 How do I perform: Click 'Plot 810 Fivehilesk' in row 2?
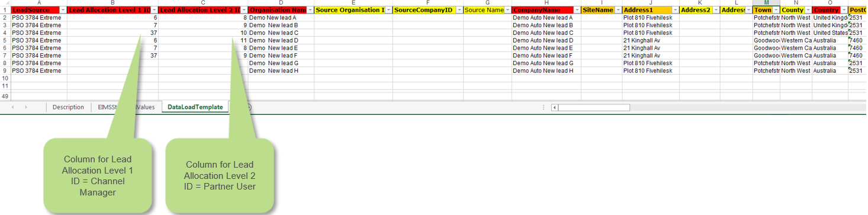pyautogui.click(x=651, y=18)
